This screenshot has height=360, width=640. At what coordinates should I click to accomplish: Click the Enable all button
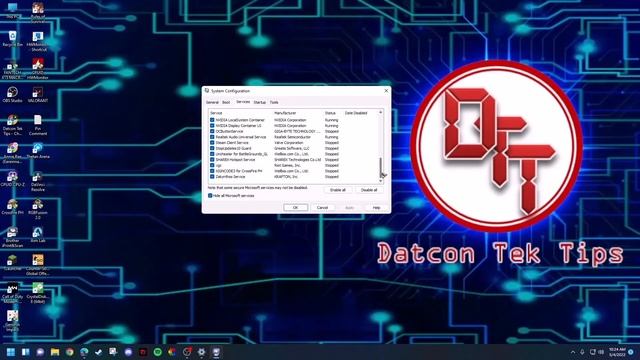click(x=338, y=190)
